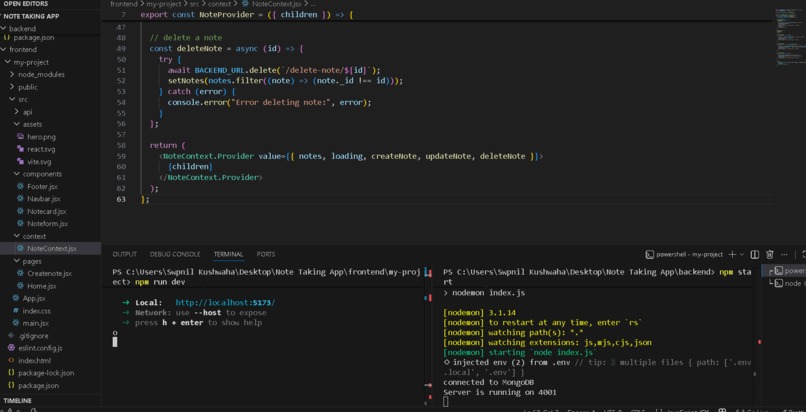The width and height of the screenshot is (806, 412).
Task: Collapse the components folder
Action: [x=50, y=174]
